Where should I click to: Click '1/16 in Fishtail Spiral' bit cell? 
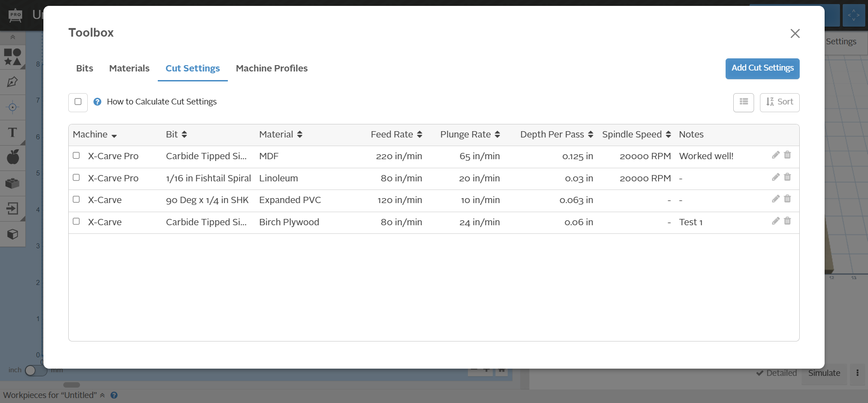click(208, 178)
